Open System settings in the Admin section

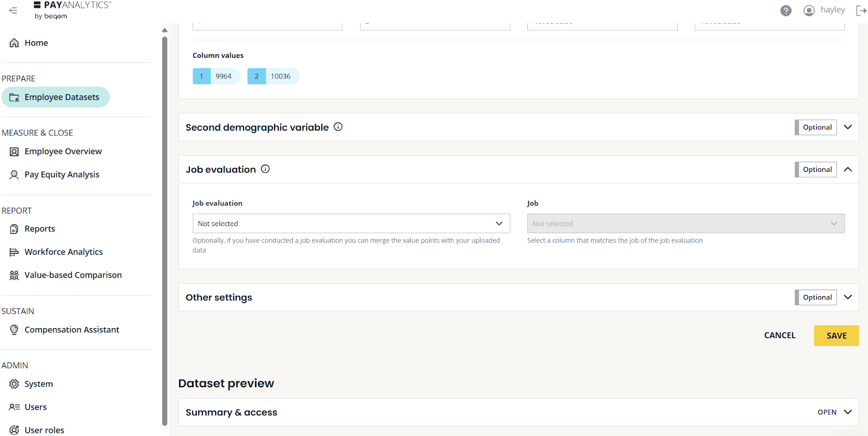click(x=38, y=384)
